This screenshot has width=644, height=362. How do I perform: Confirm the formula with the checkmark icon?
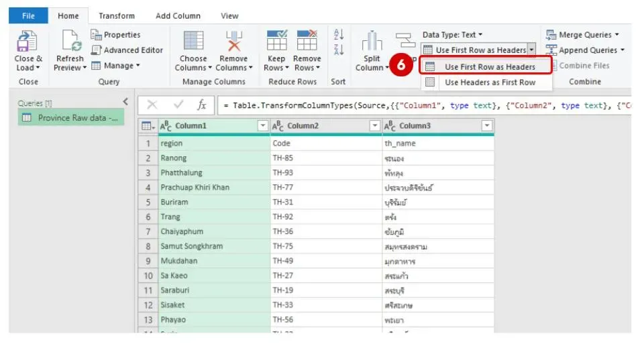178,105
